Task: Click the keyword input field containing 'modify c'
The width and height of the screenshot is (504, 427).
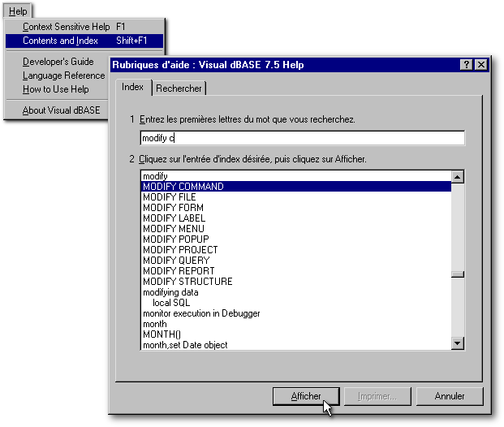Action: click(x=303, y=138)
